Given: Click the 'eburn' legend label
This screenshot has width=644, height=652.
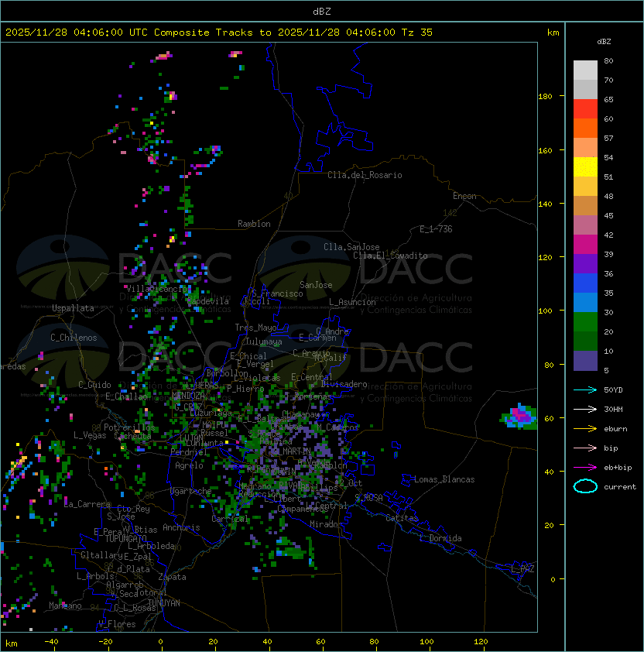Looking at the screenshot, I should [x=615, y=429].
